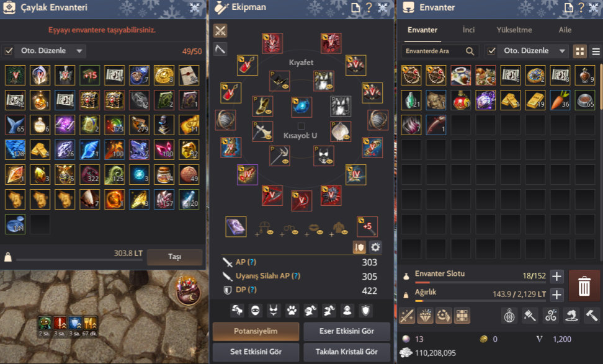The image size is (603, 364).
Task: Switch to the İnci tab
Action: pos(468,30)
